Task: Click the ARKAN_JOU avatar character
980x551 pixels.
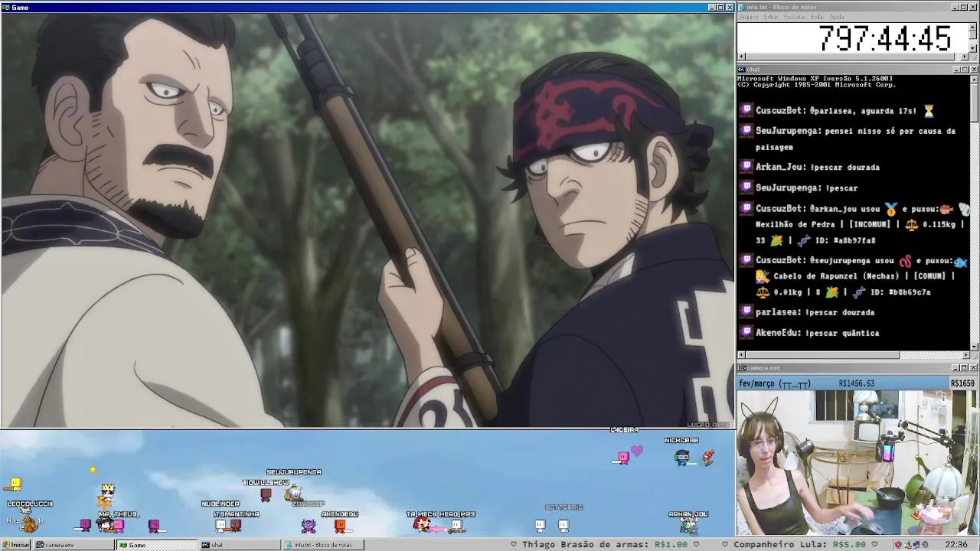Action: [688, 526]
